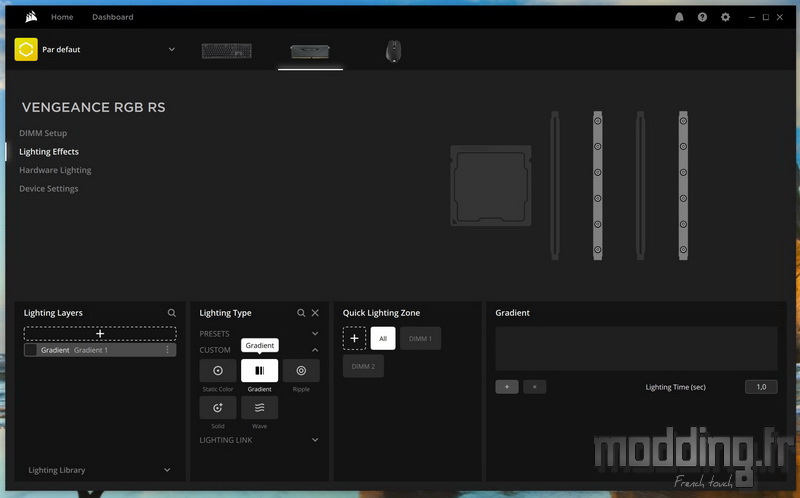Click the CPU socket illustration
The image size is (800, 498).
coord(491,186)
